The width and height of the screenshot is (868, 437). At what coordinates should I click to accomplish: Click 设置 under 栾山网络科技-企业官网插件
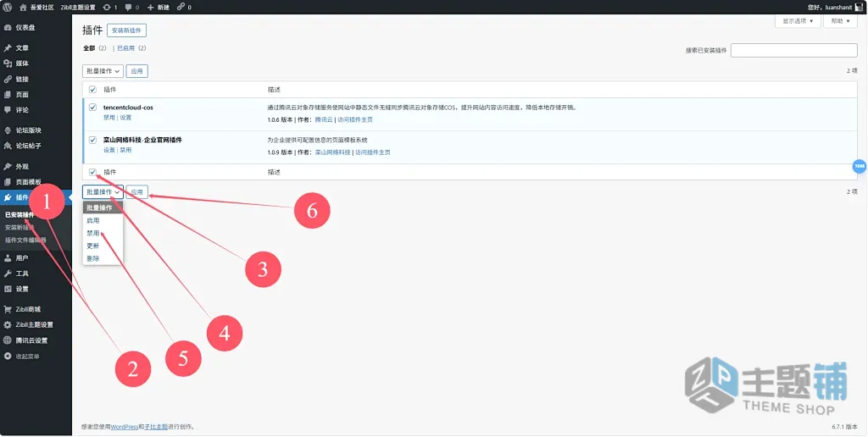coord(109,150)
